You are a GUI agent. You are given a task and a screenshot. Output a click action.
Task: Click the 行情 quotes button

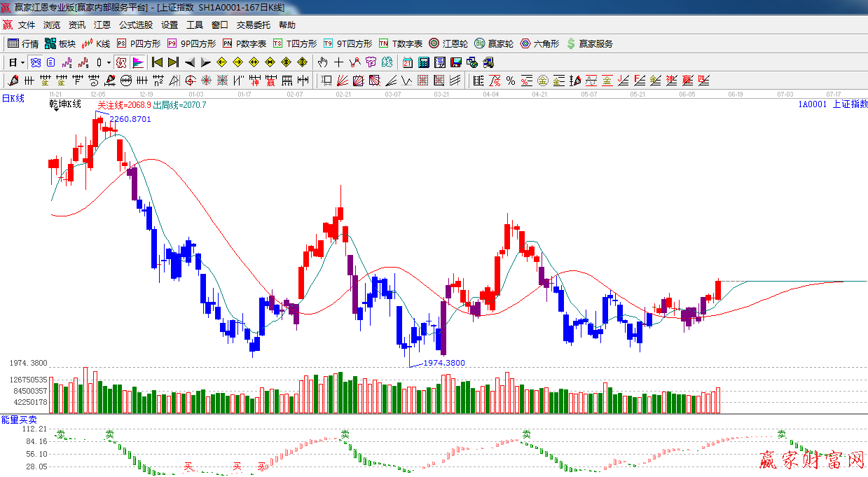point(23,43)
